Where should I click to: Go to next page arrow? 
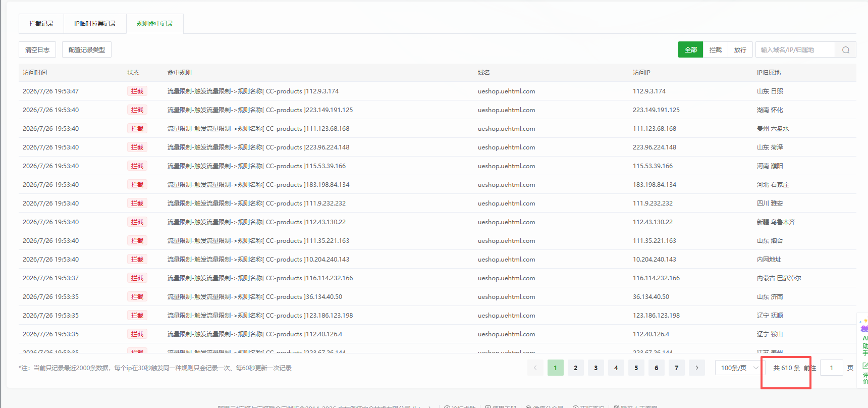click(697, 368)
